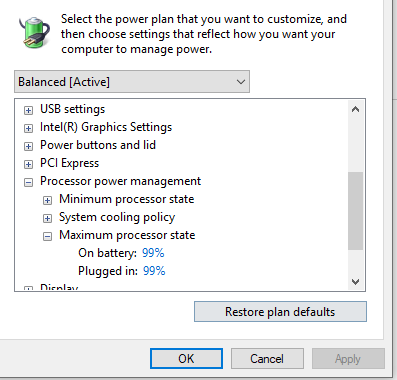Image resolution: width=397 pixels, height=380 pixels.
Task: Click the Plugged in 99% value
Action: tap(154, 271)
